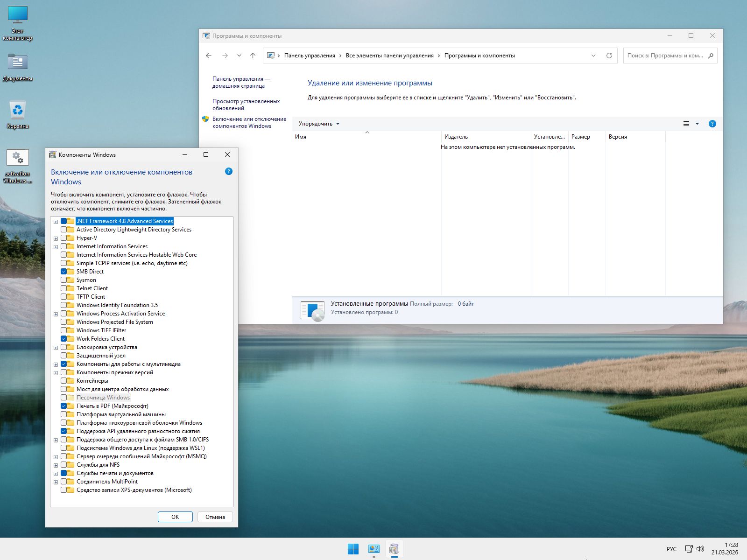Expand the .NET Framework 4.8 Advanced Services node
The width and height of the screenshot is (747, 560).
click(56, 222)
